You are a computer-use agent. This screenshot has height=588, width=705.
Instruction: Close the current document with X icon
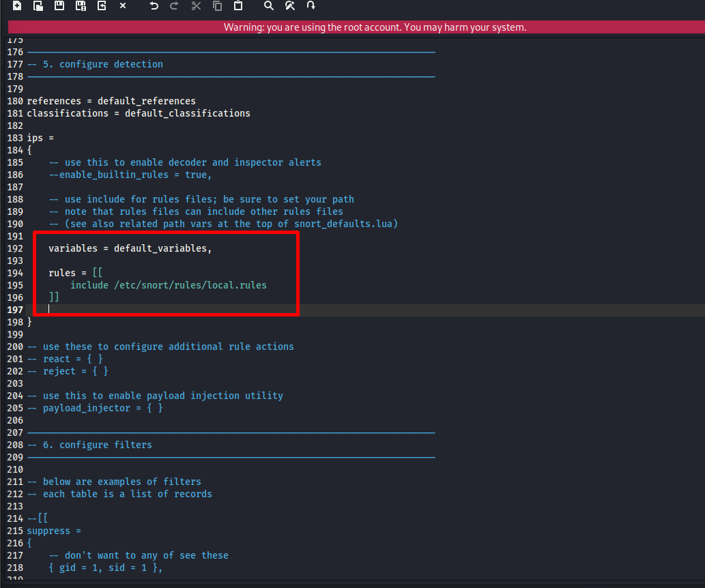click(123, 6)
